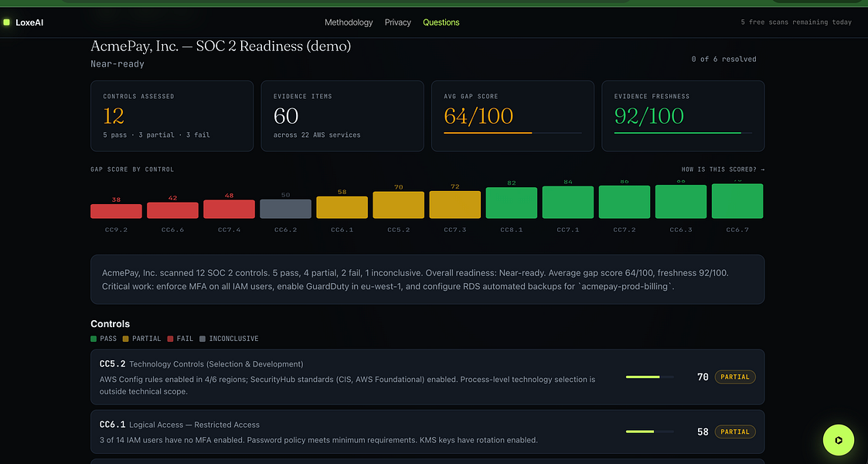Select the CC5.2 bar scoring 70
This screenshot has height=464, width=868.
[x=399, y=205]
